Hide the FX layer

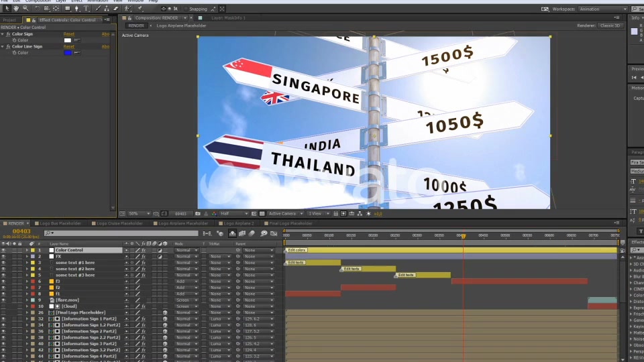[x=3, y=256]
